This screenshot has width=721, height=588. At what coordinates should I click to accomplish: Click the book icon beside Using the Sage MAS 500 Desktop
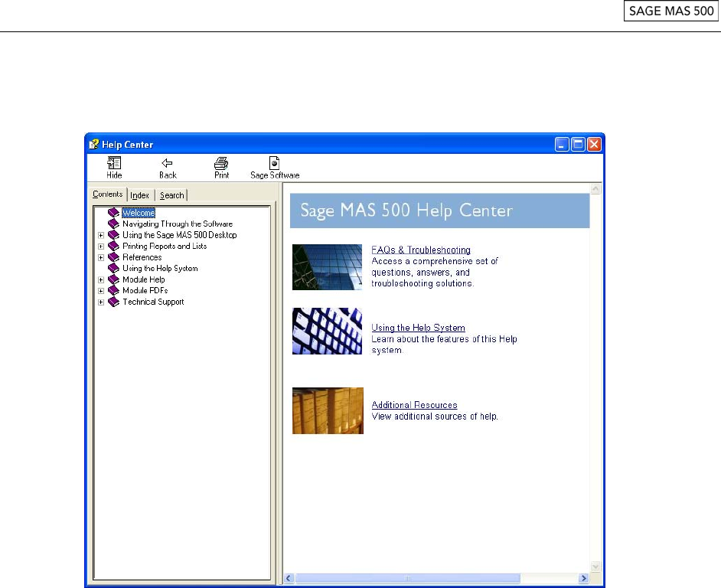[113, 234]
